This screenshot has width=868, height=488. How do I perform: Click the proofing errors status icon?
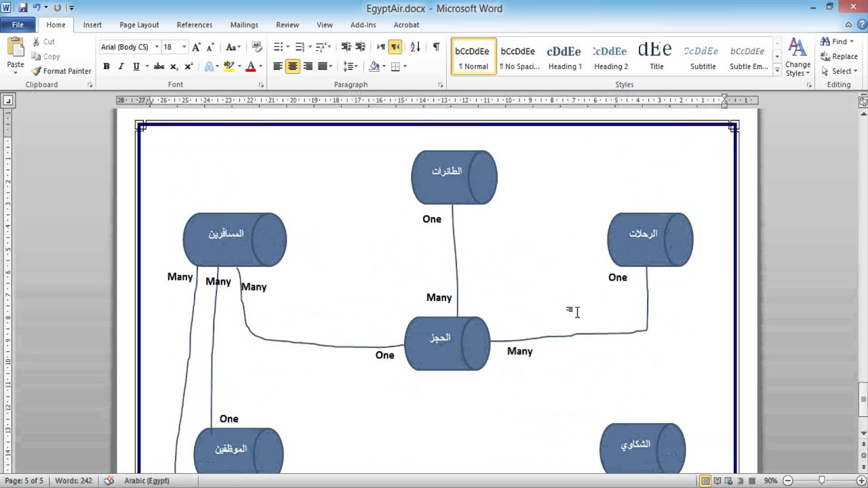[x=109, y=481]
